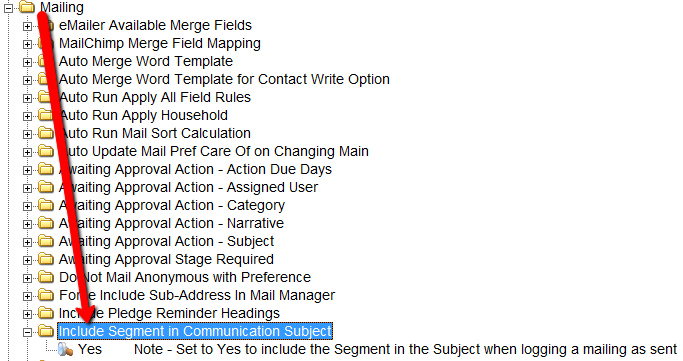Select the Mailing root label
The image size is (683, 361).
coord(62,7)
